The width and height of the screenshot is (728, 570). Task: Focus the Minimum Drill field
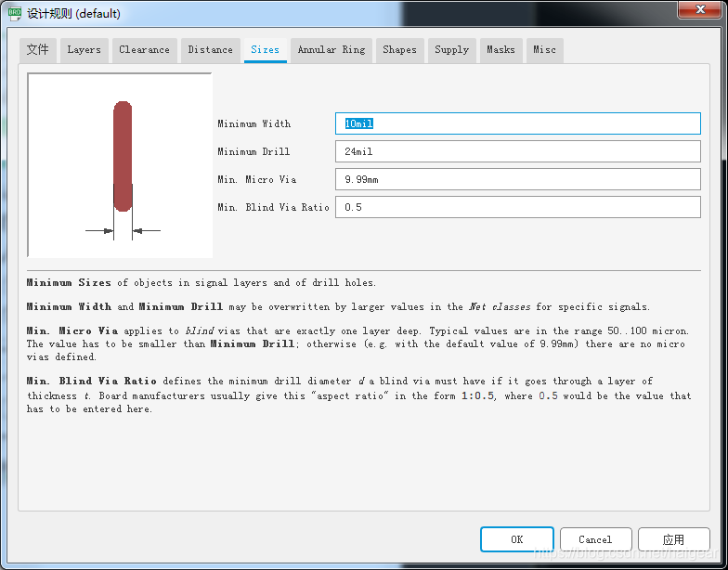pyautogui.click(x=517, y=151)
